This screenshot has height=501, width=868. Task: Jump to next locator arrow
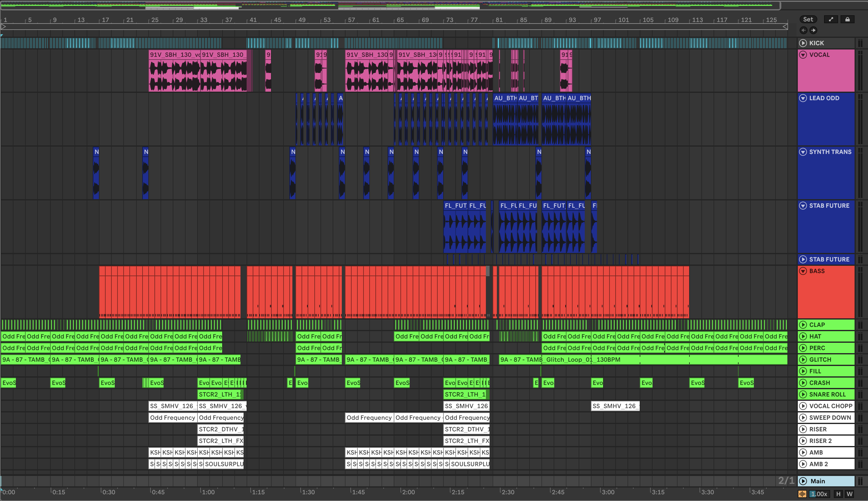813,30
